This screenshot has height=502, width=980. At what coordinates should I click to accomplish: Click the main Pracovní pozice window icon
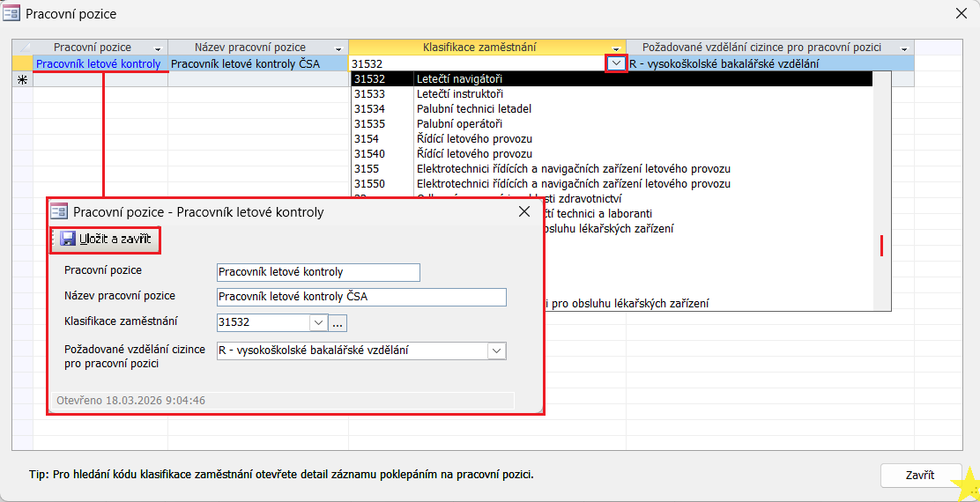coord(13,14)
